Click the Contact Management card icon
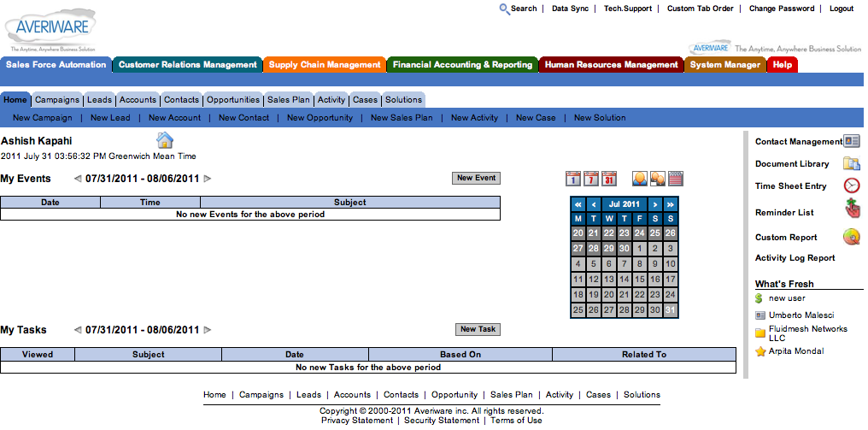 (x=852, y=141)
